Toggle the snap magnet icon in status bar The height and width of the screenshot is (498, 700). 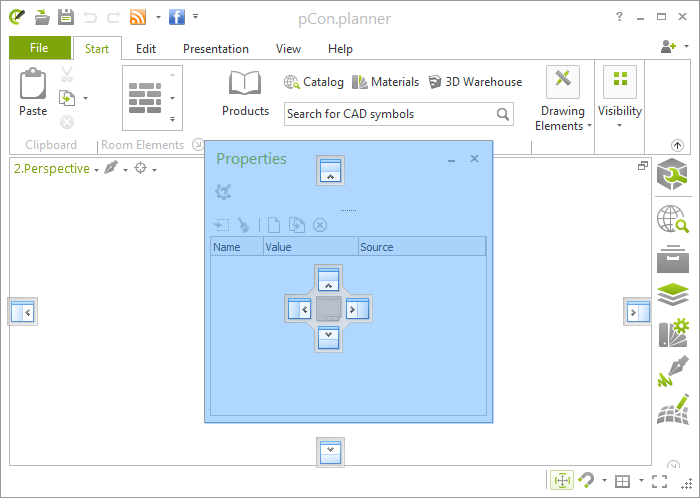pos(586,480)
